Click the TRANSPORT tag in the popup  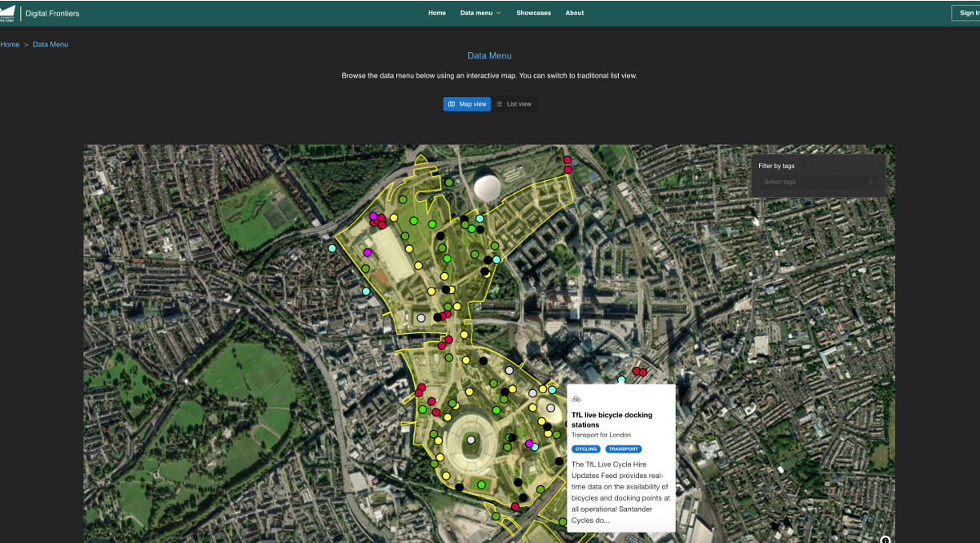(624, 449)
